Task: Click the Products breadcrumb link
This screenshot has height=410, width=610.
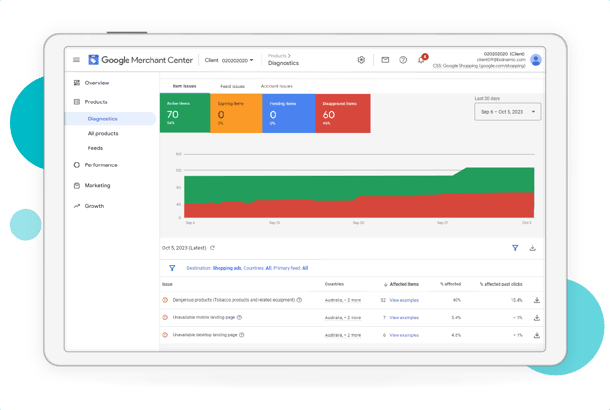Action: 277,56
